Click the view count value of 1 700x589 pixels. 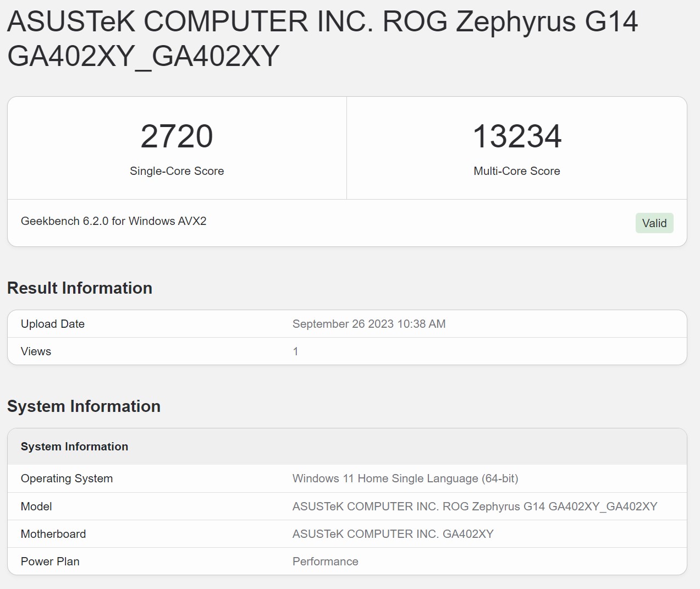[295, 351]
